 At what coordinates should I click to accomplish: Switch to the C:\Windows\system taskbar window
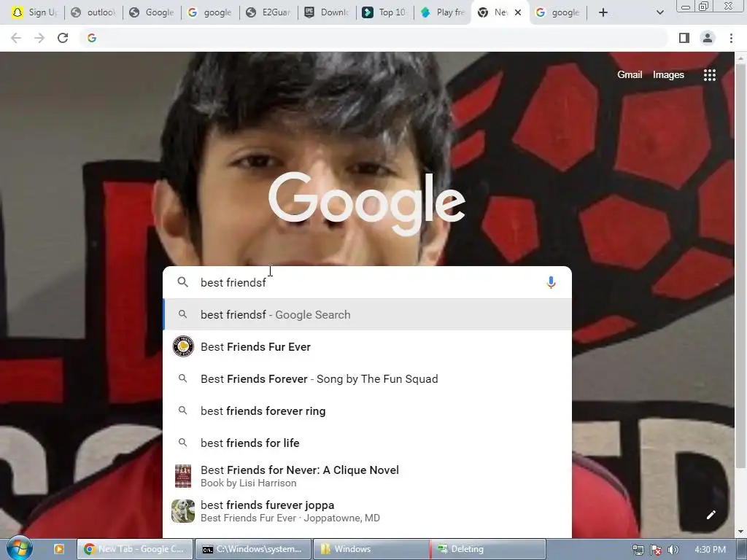253,549
